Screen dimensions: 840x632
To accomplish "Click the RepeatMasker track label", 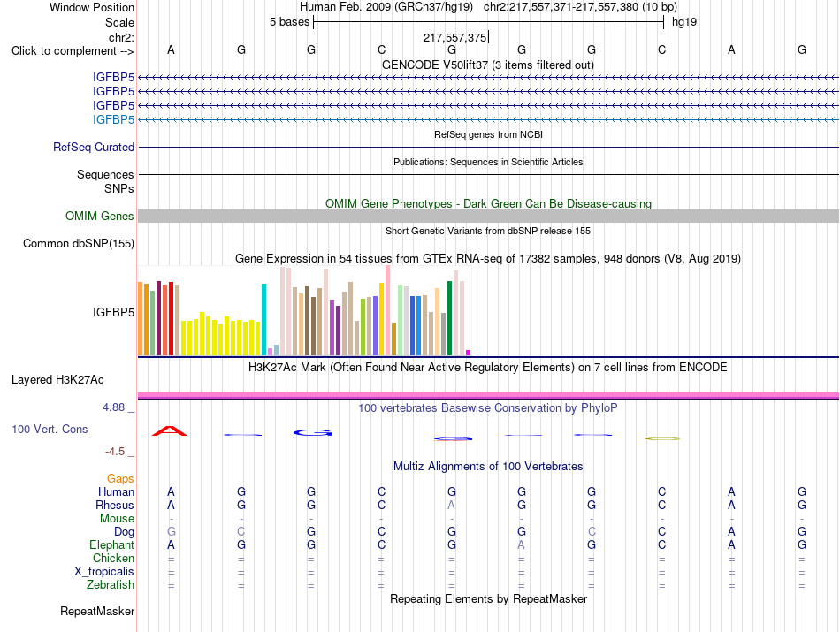I will point(97,612).
